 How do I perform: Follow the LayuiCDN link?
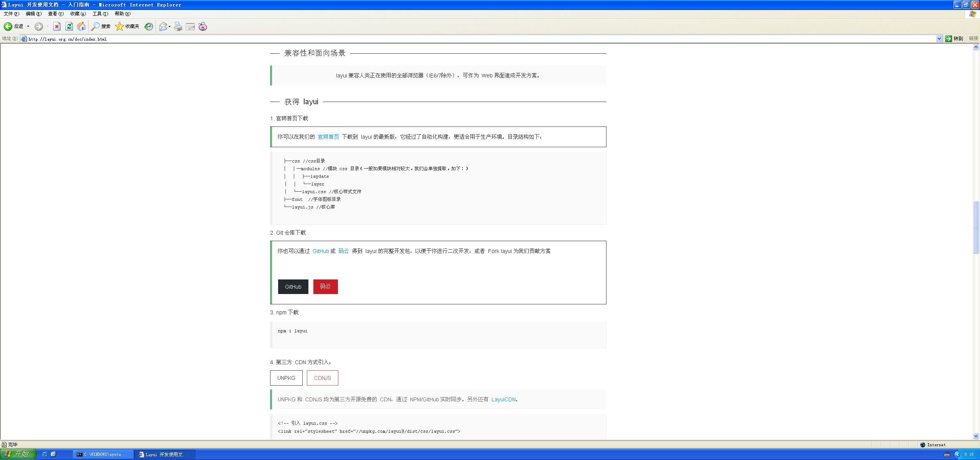503,399
